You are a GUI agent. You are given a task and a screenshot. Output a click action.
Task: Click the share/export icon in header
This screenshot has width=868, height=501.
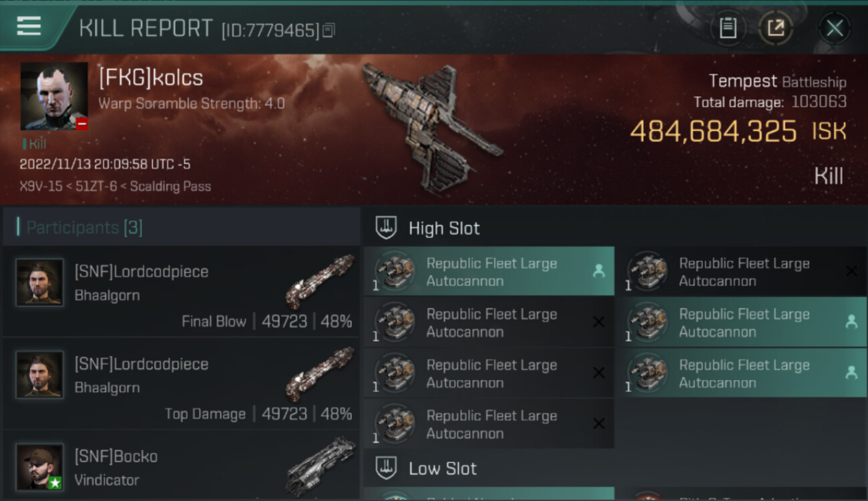(776, 28)
